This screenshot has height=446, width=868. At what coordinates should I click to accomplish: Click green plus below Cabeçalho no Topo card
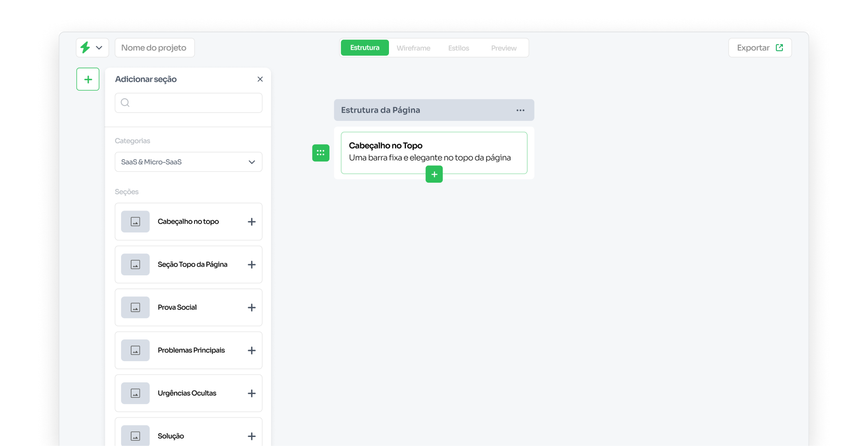click(434, 174)
